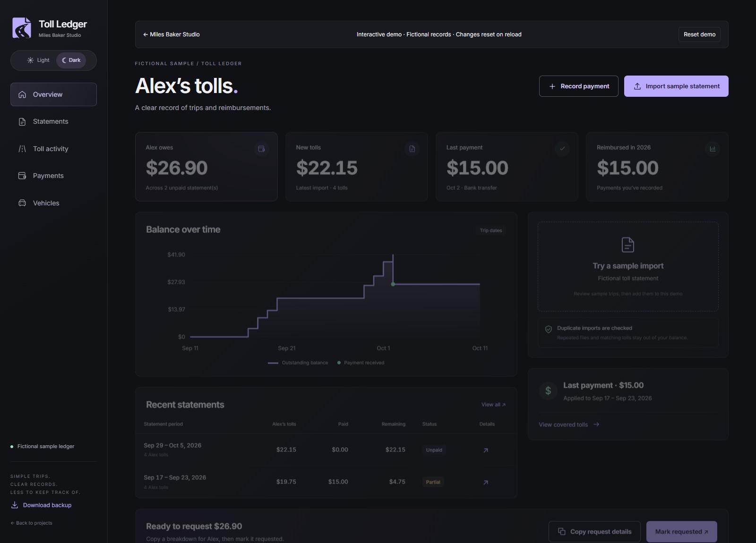Open the Vehicles page
This screenshot has height=543, width=756.
[53, 203]
